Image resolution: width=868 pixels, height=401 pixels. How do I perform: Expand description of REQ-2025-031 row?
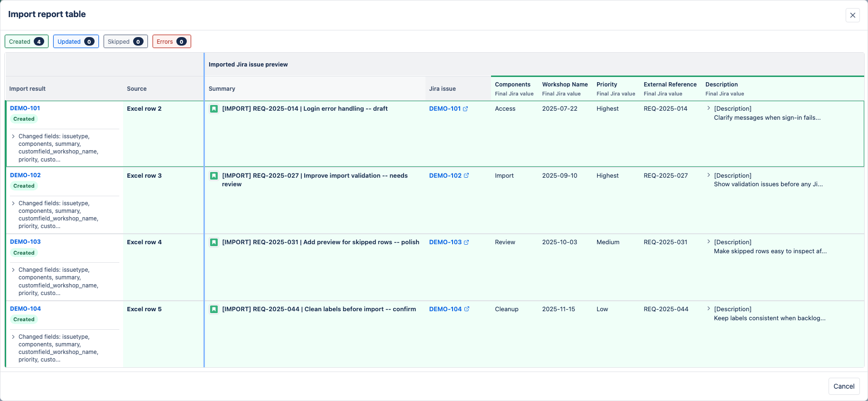click(x=709, y=242)
